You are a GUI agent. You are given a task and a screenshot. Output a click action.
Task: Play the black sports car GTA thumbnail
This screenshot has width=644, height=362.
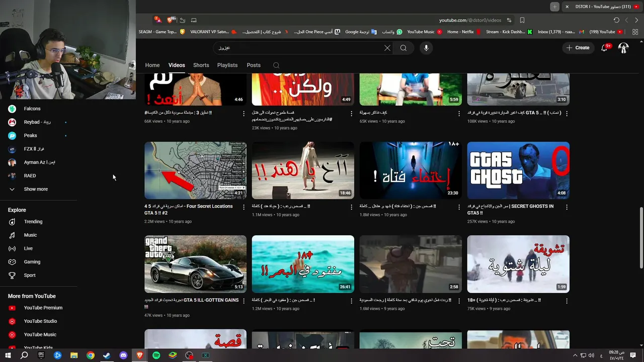[x=195, y=264]
